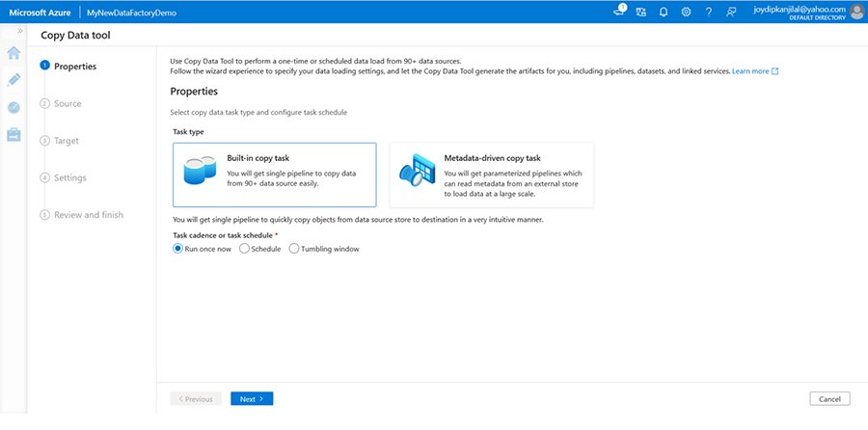This screenshot has height=430, width=868.
Task: Select the Run once now option
Action: pyautogui.click(x=177, y=248)
